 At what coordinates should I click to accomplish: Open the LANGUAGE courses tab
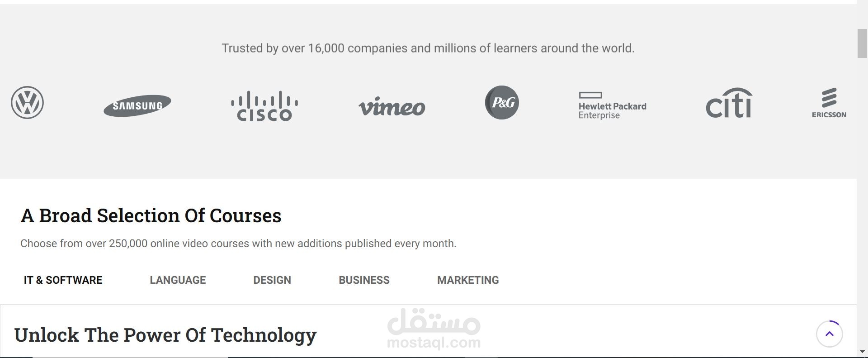point(178,280)
